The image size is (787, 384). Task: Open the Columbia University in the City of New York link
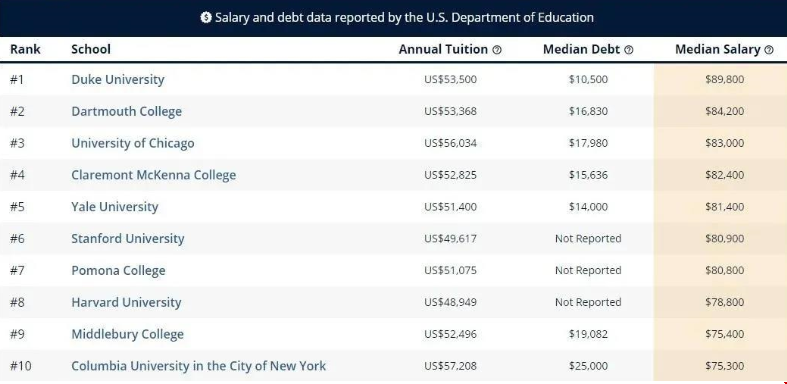pos(199,366)
